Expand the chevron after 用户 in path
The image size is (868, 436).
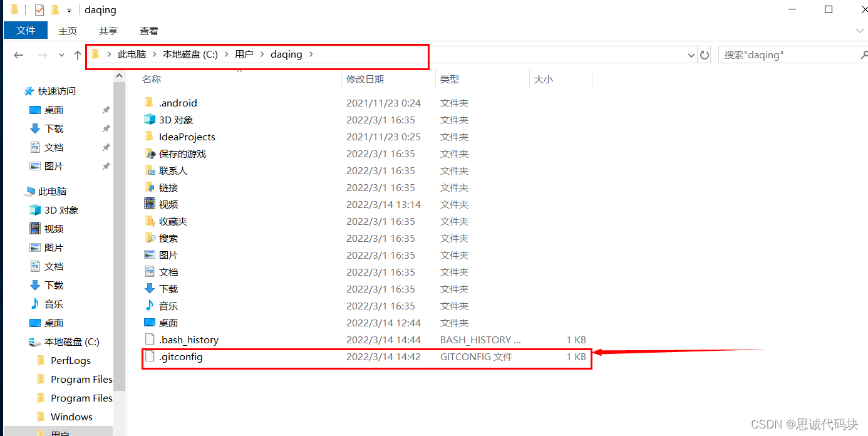(262, 54)
